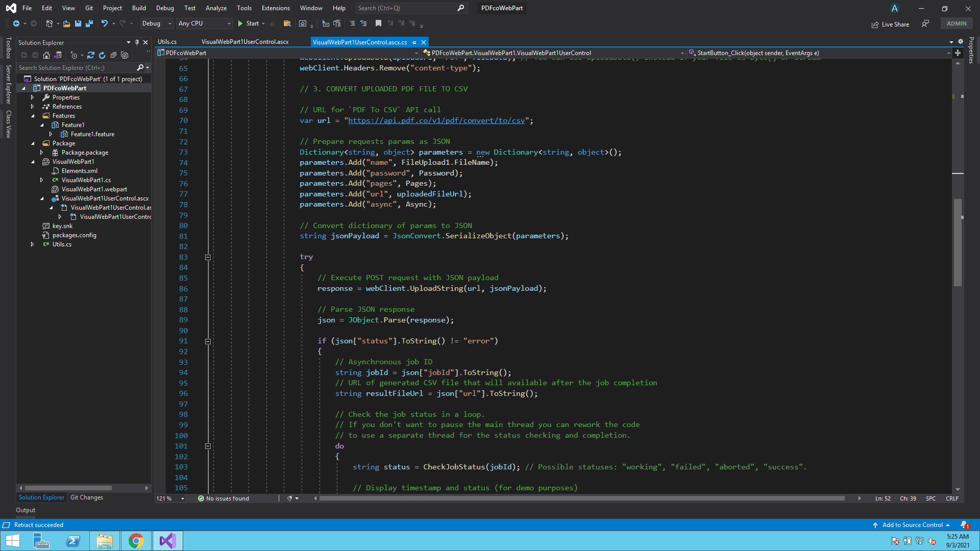This screenshot has width=980, height=551.
Task: Click the Save All toolbar icon
Action: click(89, 23)
